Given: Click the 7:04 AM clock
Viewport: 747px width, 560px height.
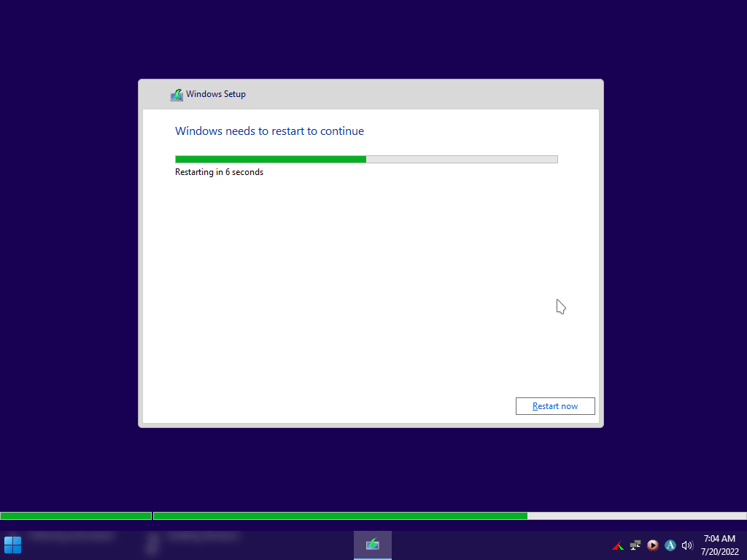Looking at the screenshot, I should (719, 539).
